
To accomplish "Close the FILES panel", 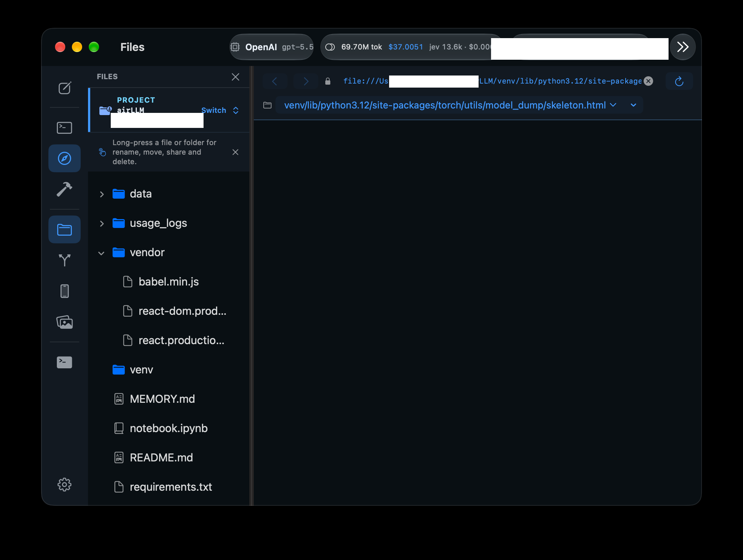I will pyautogui.click(x=235, y=77).
